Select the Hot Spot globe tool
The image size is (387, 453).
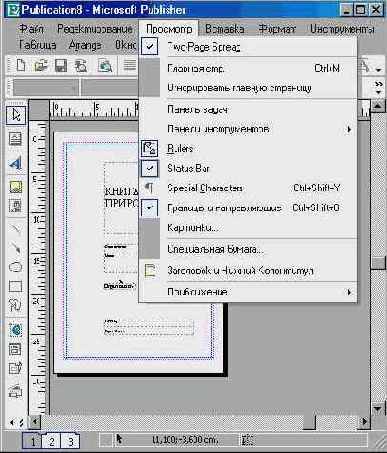tap(16, 330)
